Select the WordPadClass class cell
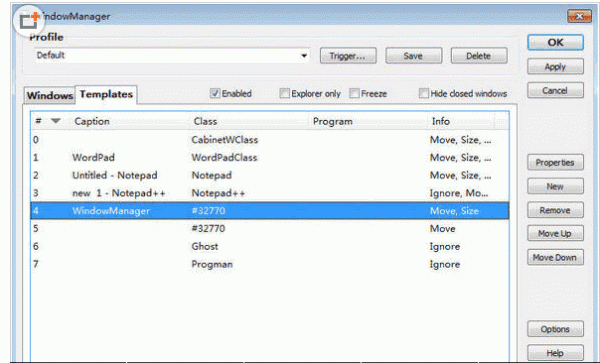Image resolution: width=600 pixels, height=363 pixels. pyautogui.click(x=224, y=158)
